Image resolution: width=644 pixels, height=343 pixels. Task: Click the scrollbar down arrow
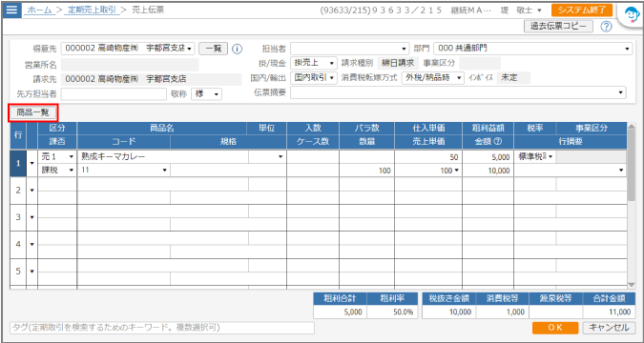coord(632,285)
